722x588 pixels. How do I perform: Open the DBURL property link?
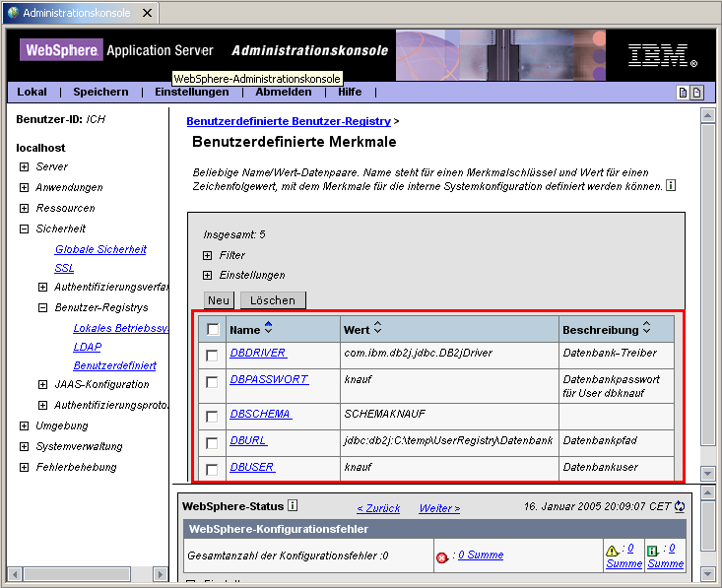(248, 440)
